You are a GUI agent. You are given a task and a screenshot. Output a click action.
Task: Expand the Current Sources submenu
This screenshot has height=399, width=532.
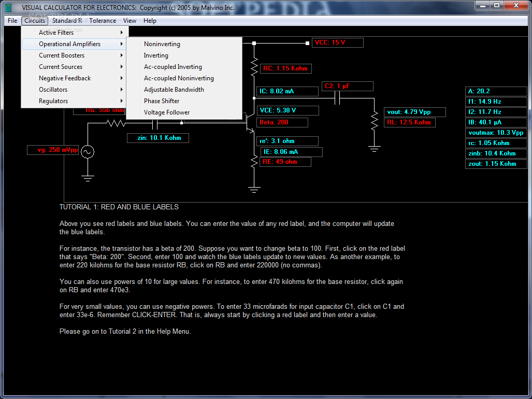pos(75,67)
